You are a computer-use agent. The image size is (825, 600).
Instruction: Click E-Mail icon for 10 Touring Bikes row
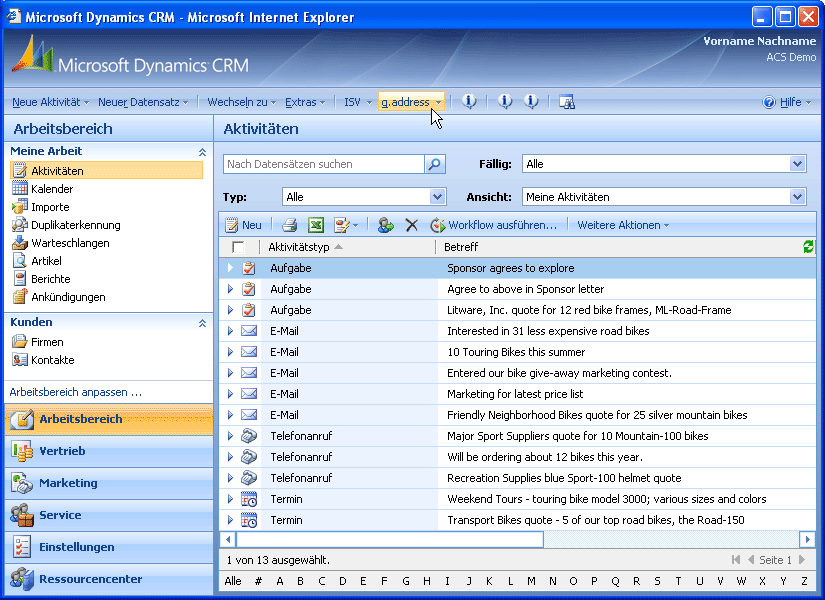[249, 352]
